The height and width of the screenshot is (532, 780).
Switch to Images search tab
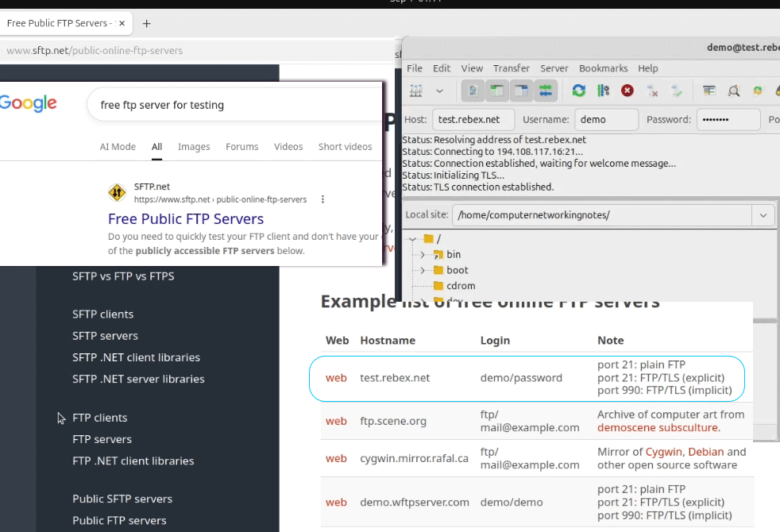pyautogui.click(x=194, y=147)
